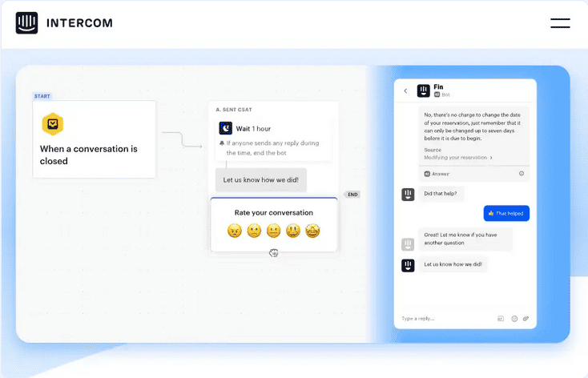The image size is (588, 378).
Task: Click the faded bot avatar beside 'Great!' message
Action: tap(408, 244)
